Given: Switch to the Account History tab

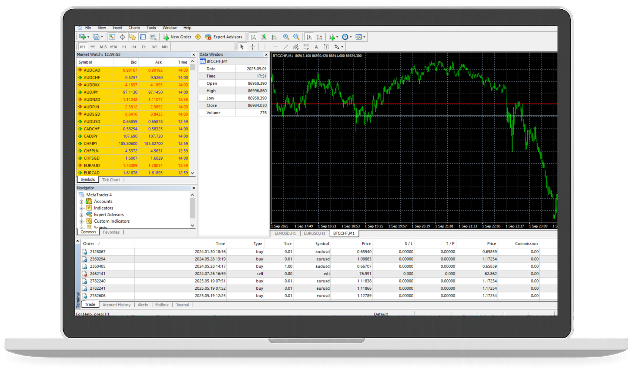Looking at the screenshot, I should 117,305.
